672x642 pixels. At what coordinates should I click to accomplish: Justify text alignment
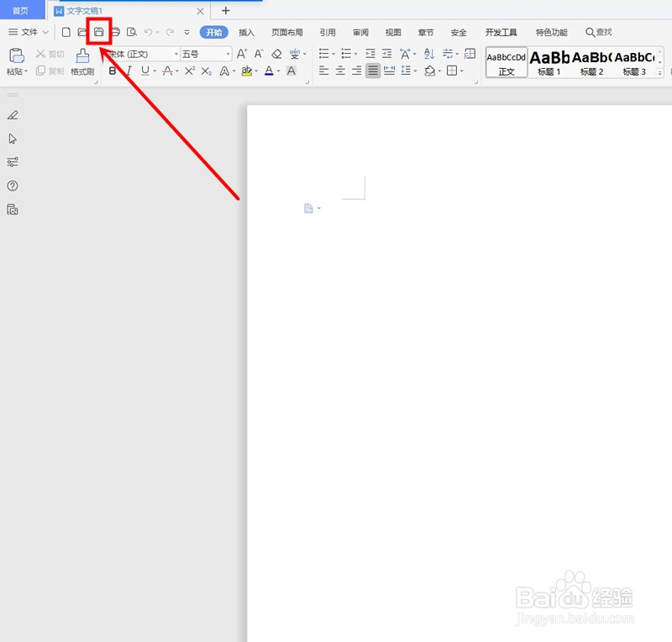pyautogui.click(x=373, y=71)
